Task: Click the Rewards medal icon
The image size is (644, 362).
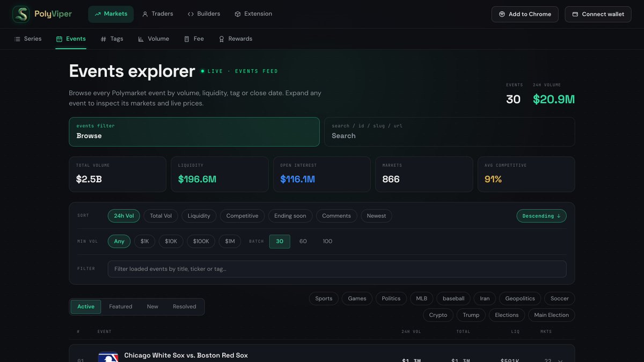Action: [222, 39]
